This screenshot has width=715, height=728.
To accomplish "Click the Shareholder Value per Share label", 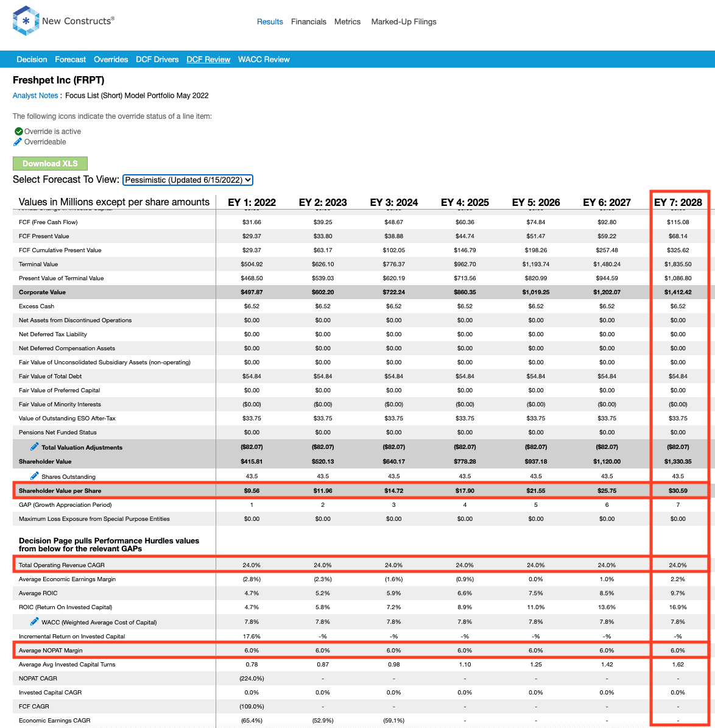I will [60, 491].
